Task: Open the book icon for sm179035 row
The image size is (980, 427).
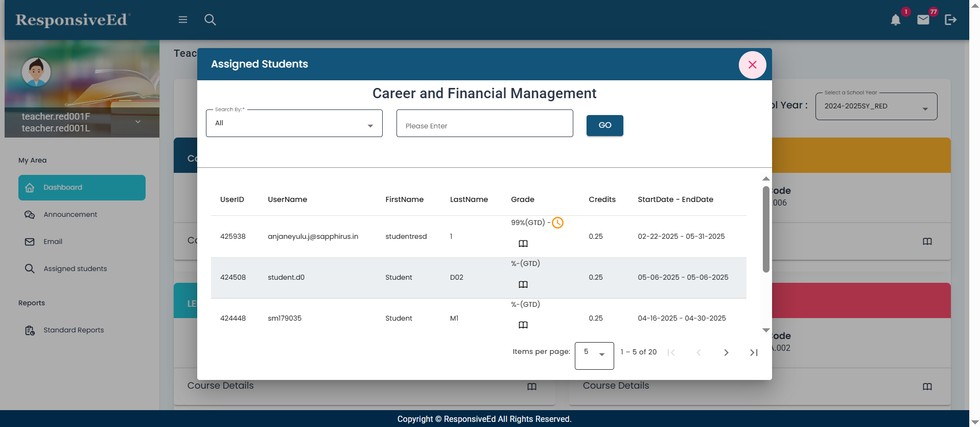Action: (523, 325)
